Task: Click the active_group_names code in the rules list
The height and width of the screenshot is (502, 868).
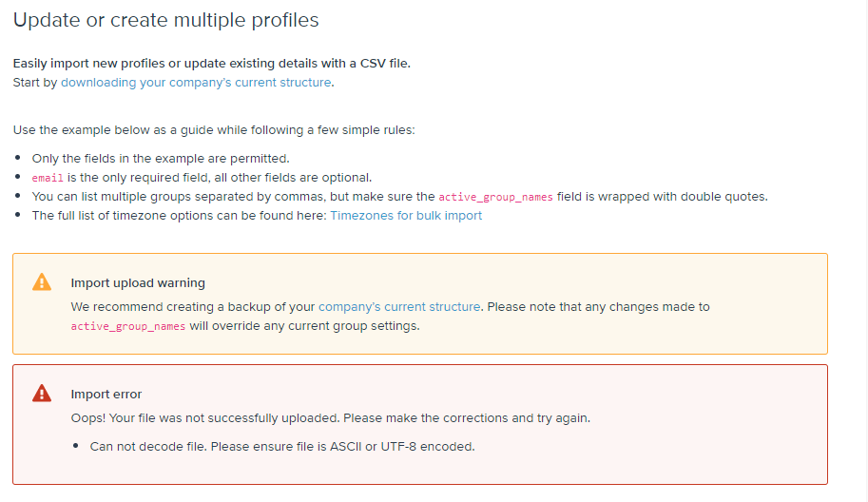Action: pyautogui.click(x=495, y=197)
